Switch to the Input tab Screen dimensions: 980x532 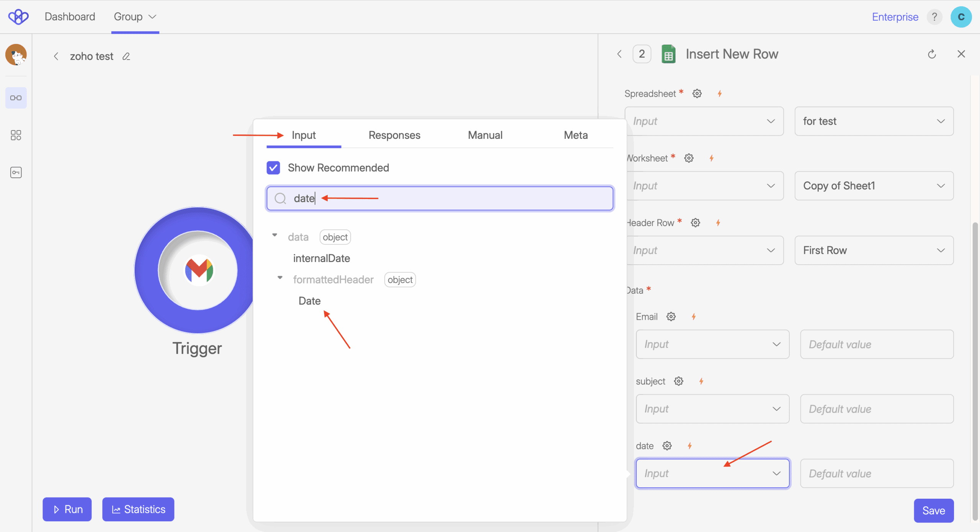click(x=304, y=135)
